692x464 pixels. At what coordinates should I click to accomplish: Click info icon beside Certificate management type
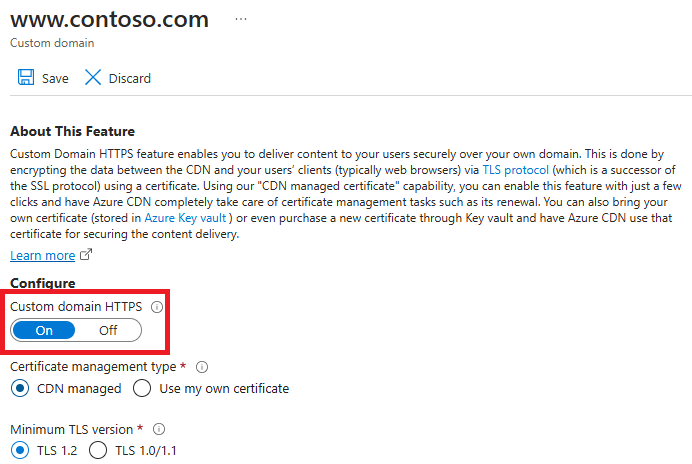[x=202, y=367]
